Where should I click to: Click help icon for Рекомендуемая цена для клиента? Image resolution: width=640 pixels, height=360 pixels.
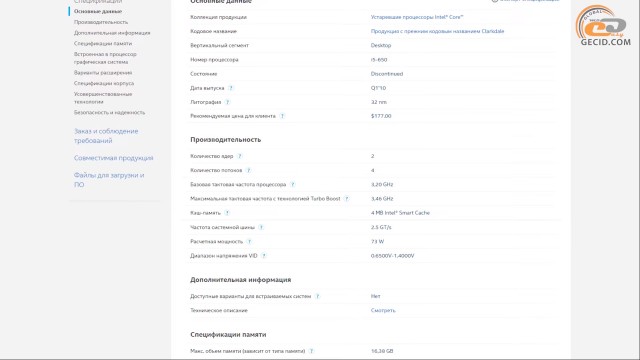pos(282,116)
